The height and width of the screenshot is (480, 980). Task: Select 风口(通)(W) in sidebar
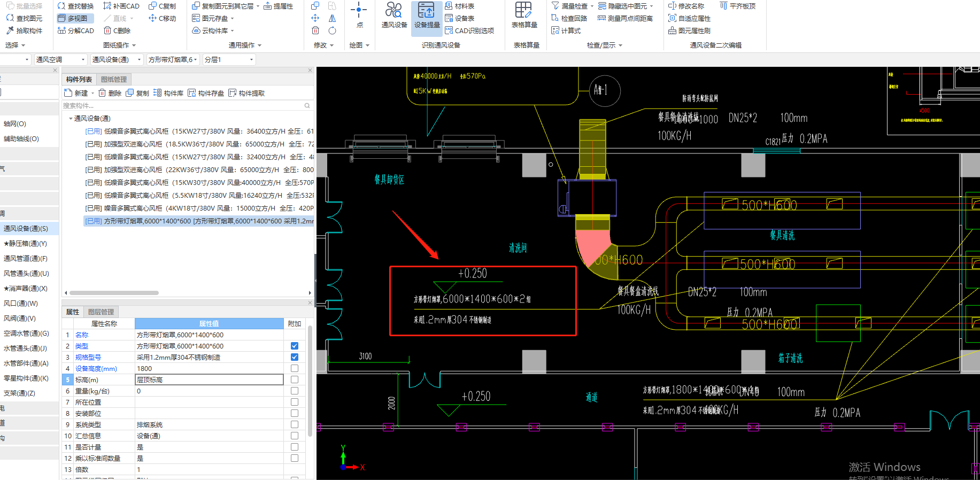tap(21, 303)
